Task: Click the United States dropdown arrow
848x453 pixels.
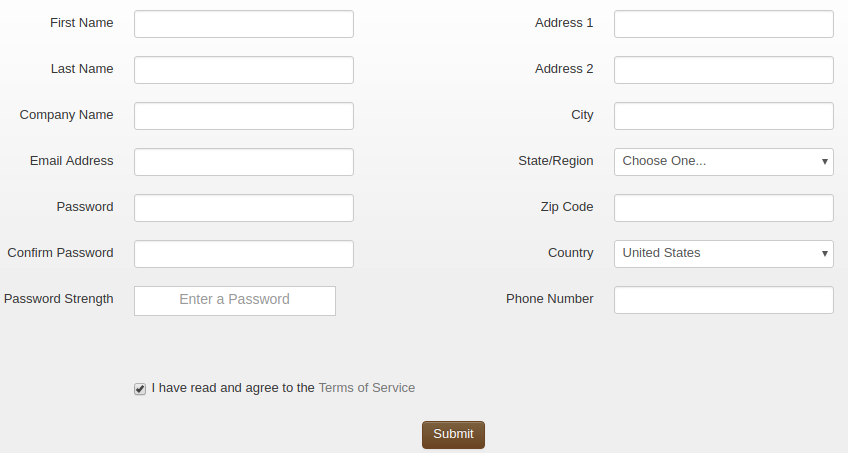Action: tap(824, 254)
